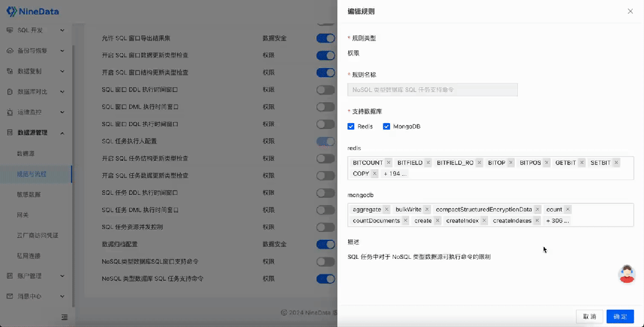The width and height of the screenshot is (644, 327).
Task: Remove the create mongodb command tag
Action: tap(437, 221)
